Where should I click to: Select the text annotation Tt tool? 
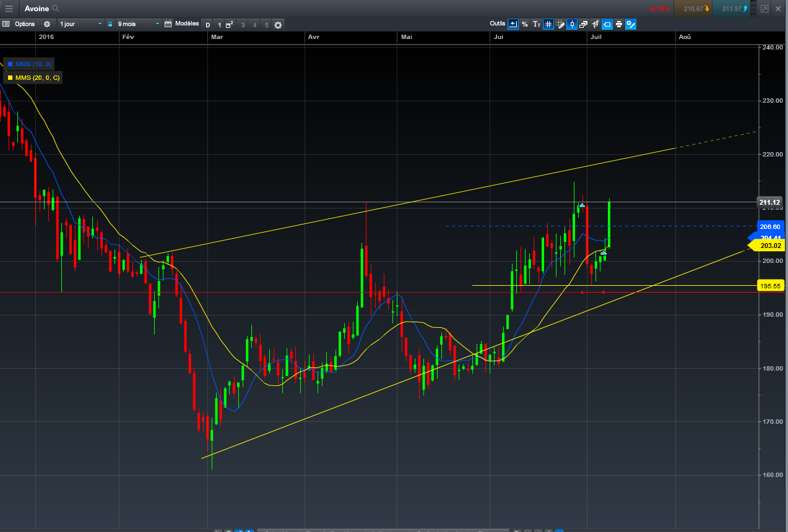pyautogui.click(x=537, y=24)
